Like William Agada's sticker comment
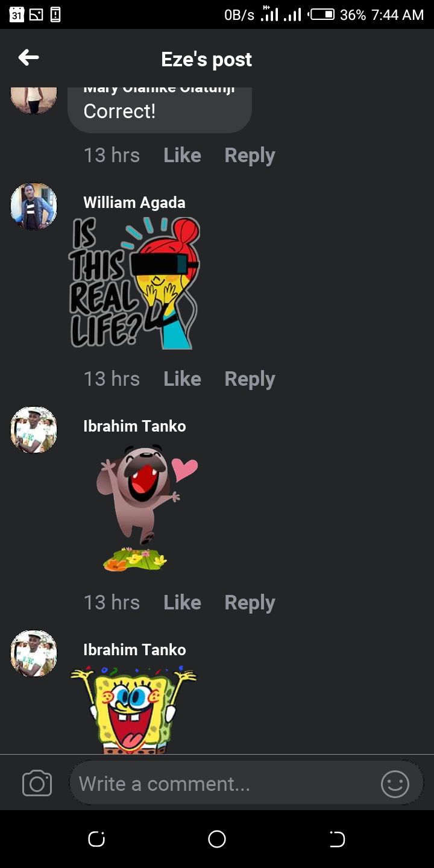The height and width of the screenshot is (868, 434). 182,379
